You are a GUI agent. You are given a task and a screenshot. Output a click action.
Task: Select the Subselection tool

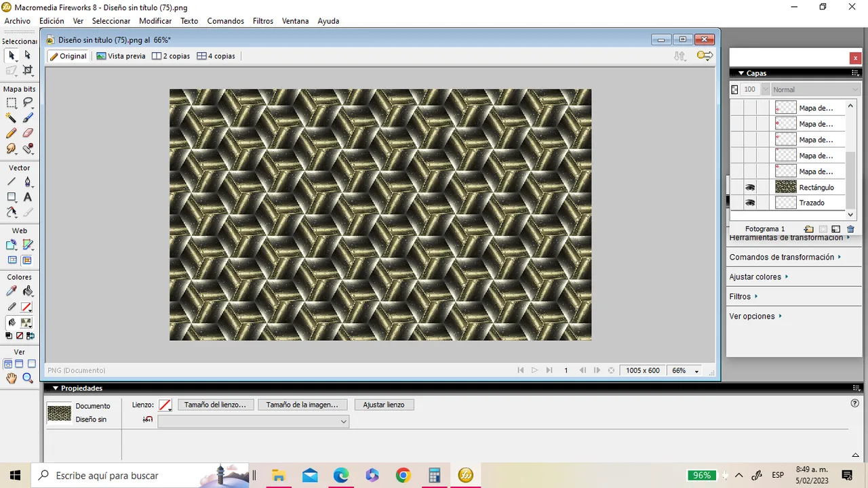point(28,55)
